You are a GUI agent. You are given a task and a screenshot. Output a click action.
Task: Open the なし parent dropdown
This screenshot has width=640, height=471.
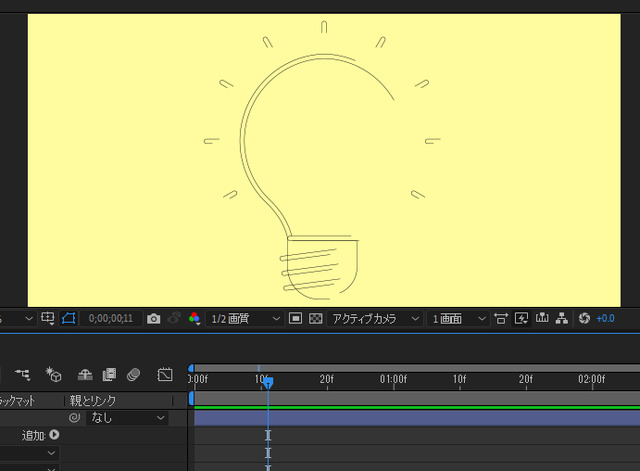(x=127, y=418)
